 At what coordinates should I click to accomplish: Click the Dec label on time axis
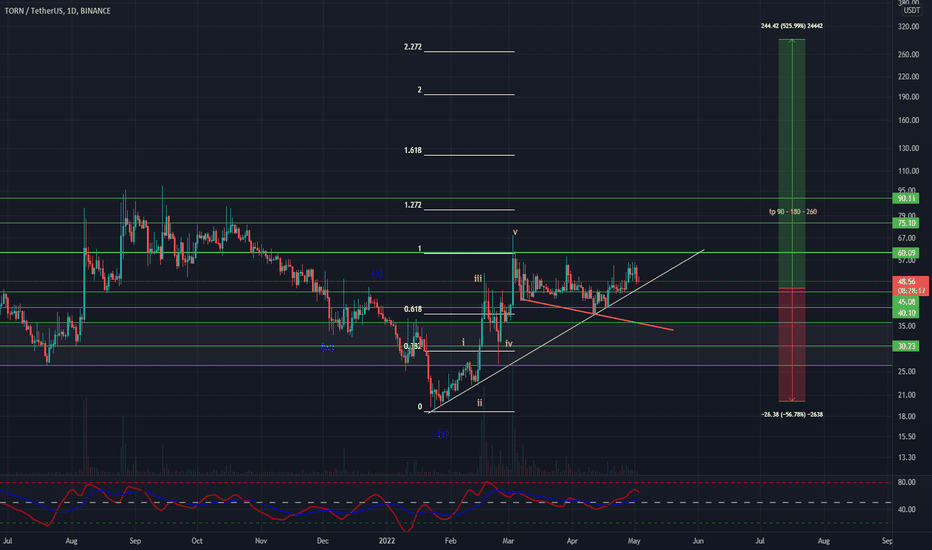[323, 541]
